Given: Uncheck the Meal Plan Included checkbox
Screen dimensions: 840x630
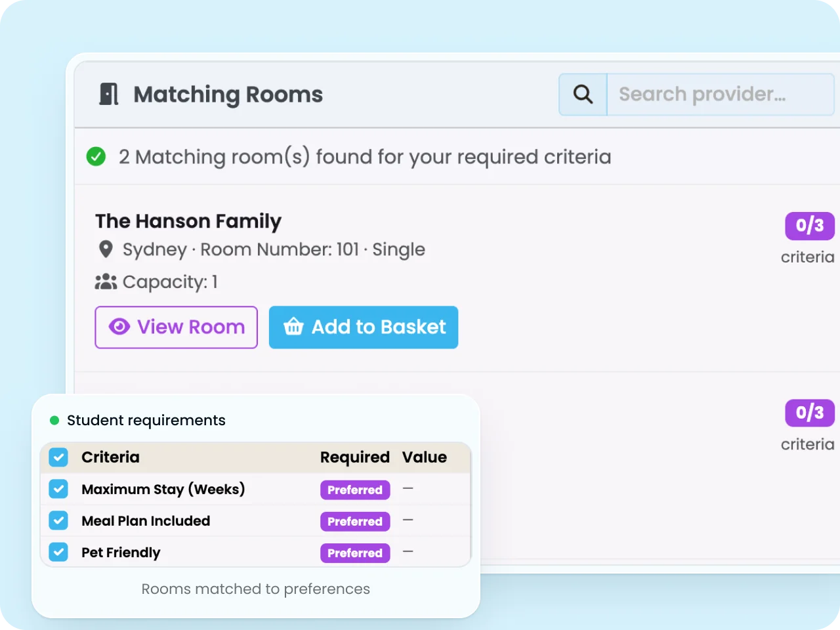Looking at the screenshot, I should (58, 520).
